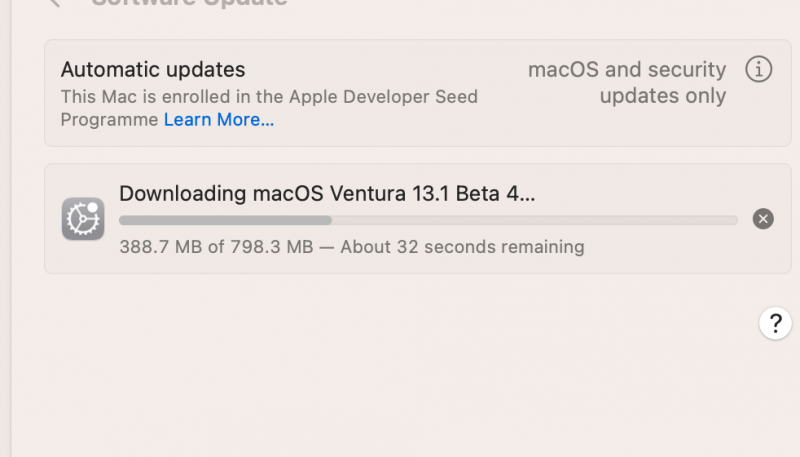Screen dimensions: 800x457
Task: Open the Learn More link
Action: [219, 120]
